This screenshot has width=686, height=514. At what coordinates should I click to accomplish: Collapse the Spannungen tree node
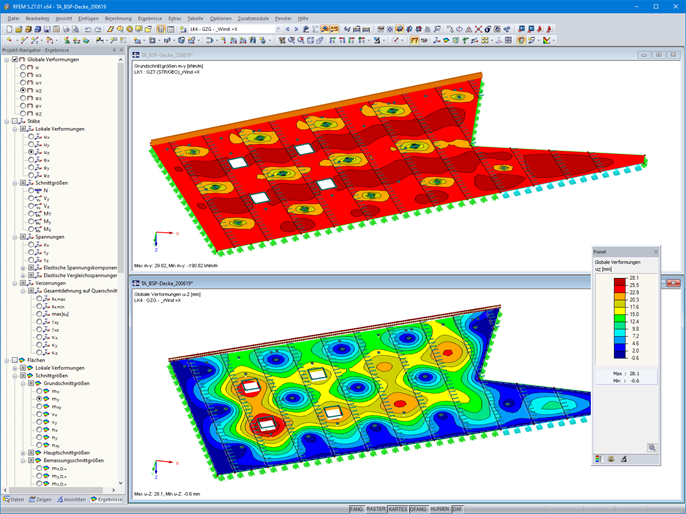(x=15, y=237)
